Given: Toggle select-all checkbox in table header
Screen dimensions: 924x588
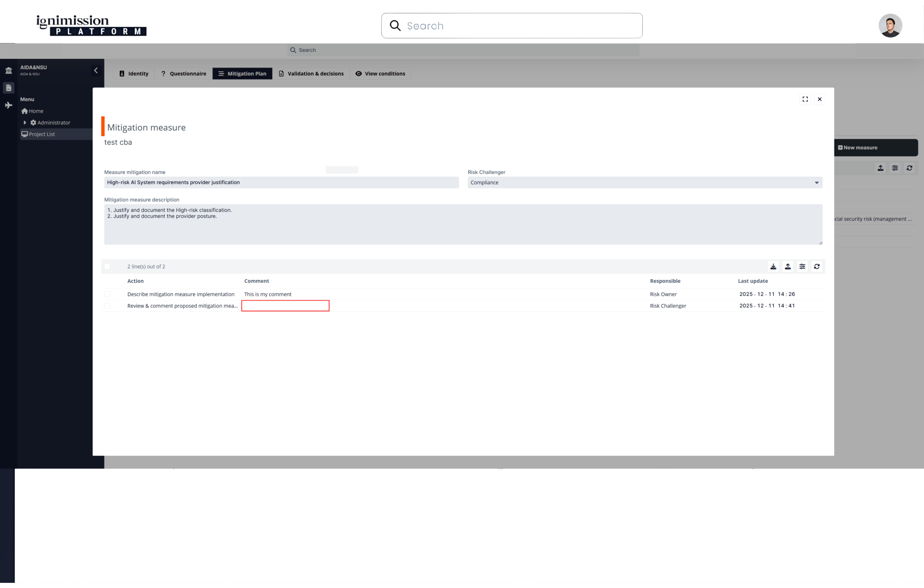Looking at the screenshot, I should (x=107, y=267).
